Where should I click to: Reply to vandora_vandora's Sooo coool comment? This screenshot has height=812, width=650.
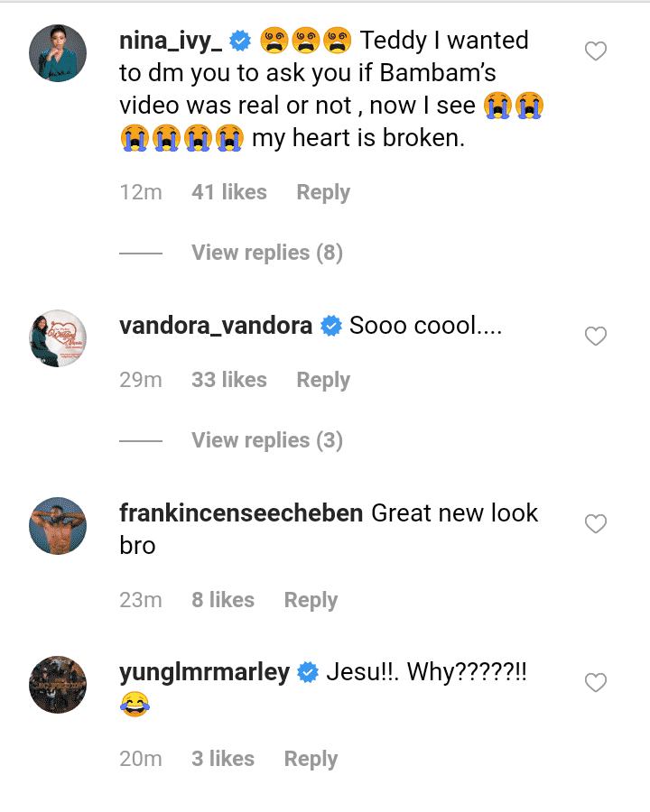pos(323,380)
